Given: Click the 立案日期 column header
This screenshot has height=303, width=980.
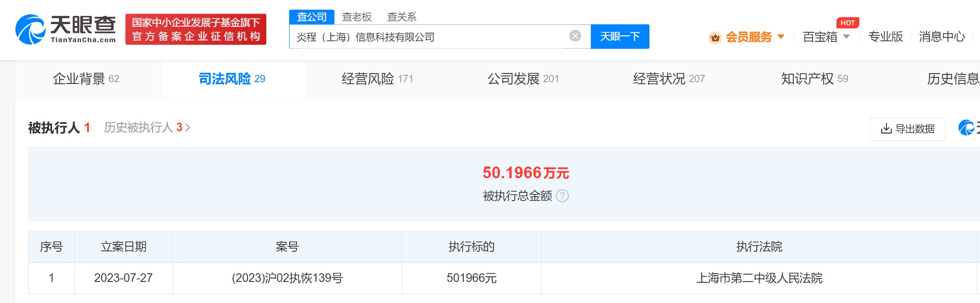Looking at the screenshot, I should (124, 247).
